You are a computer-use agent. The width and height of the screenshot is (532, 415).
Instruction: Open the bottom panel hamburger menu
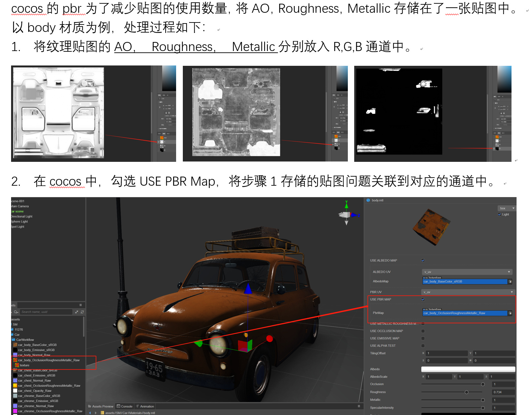359,406
